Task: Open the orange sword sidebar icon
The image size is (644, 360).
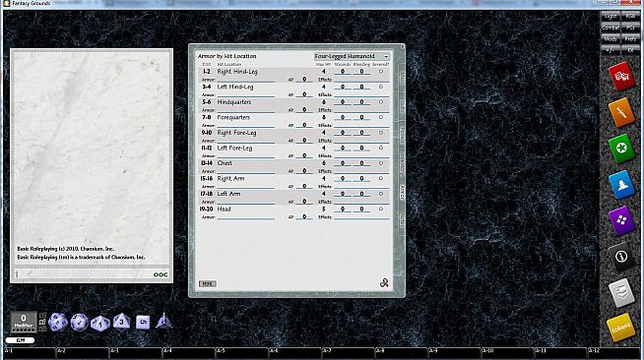Action: 621,112
